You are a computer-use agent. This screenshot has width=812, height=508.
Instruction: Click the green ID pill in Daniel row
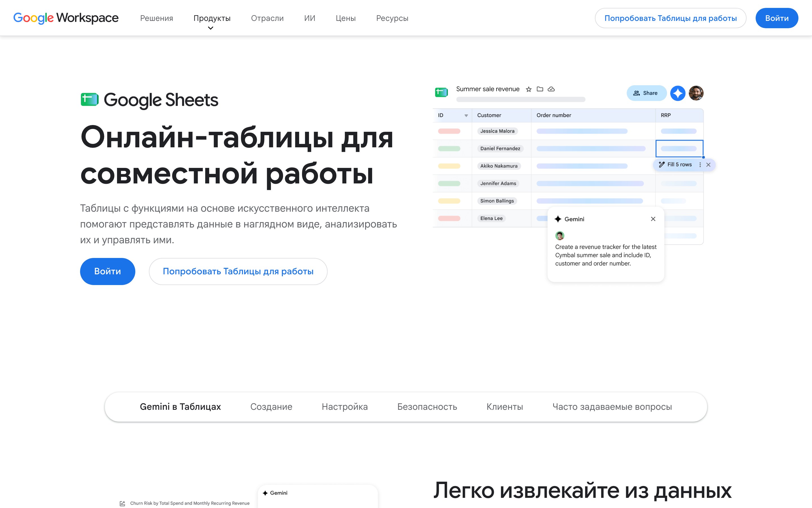pyautogui.click(x=449, y=148)
